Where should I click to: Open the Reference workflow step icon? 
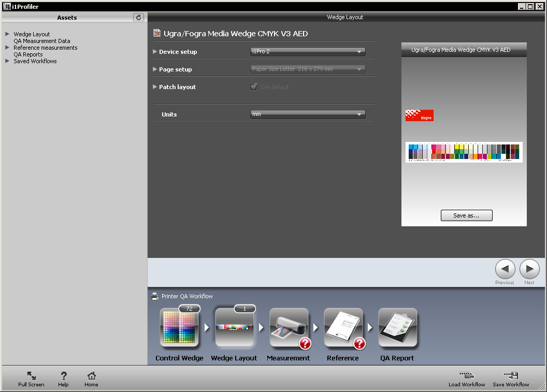(343, 328)
